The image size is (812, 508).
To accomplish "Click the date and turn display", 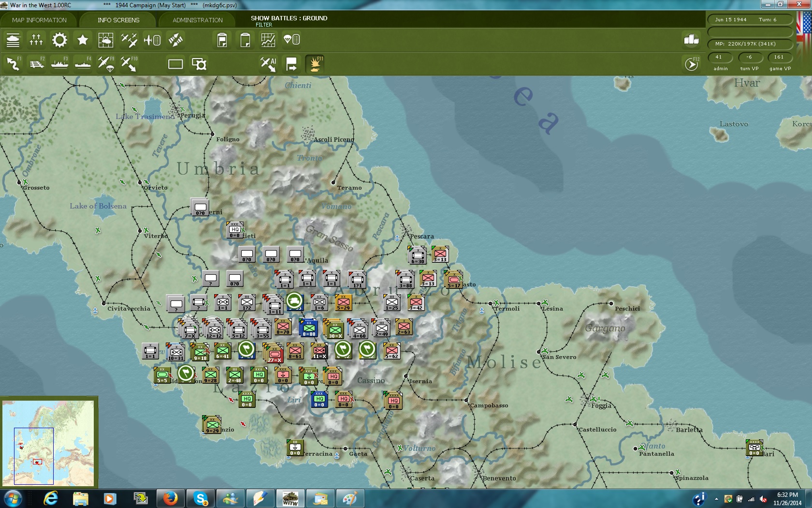I will coord(750,20).
